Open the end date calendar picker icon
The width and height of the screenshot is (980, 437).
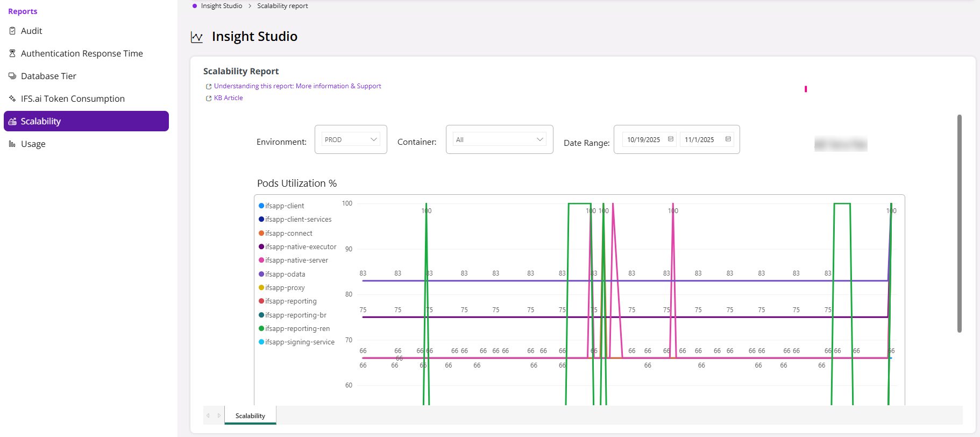[728, 139]
